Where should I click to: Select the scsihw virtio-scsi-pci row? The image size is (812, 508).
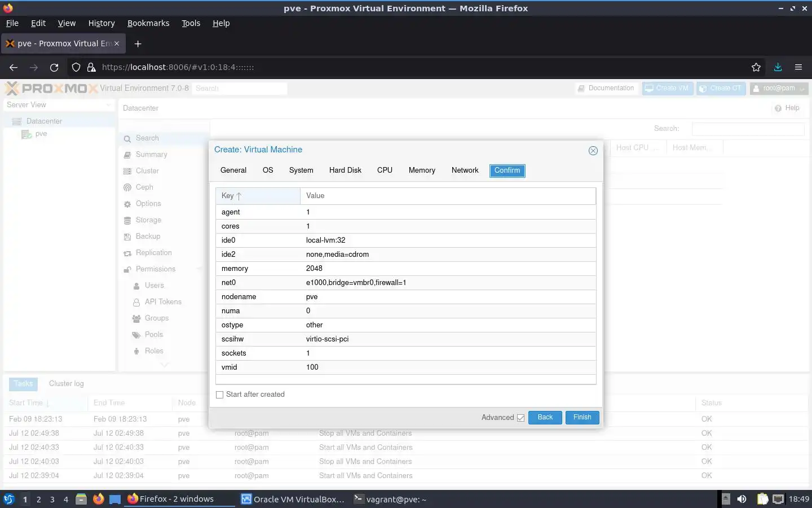[405, 339]
